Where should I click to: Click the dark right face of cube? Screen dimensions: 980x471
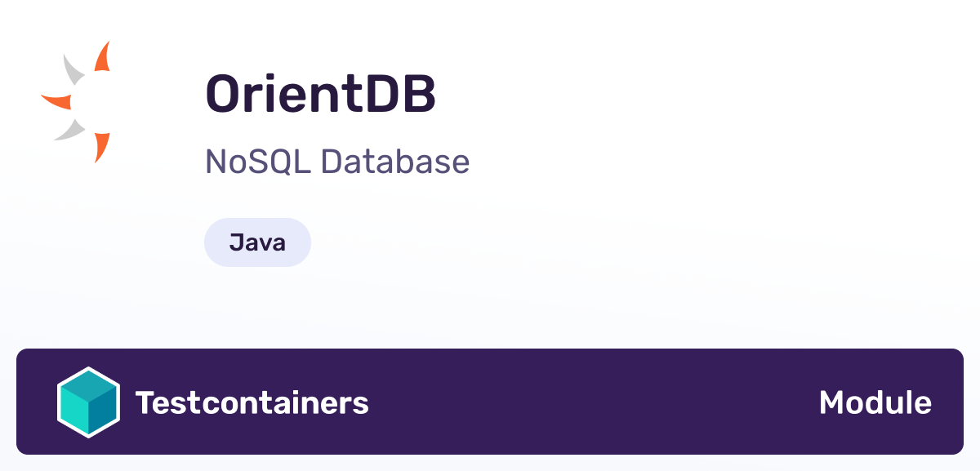[x=102, y=411]
